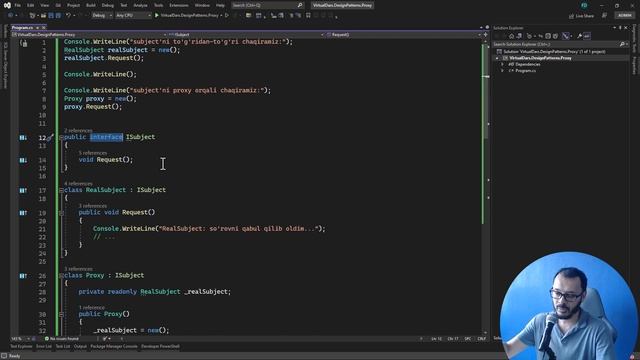Open the Edit menu
Image resolution: width=640 pixels, height=360 pixels.
(x=31, y=5)
